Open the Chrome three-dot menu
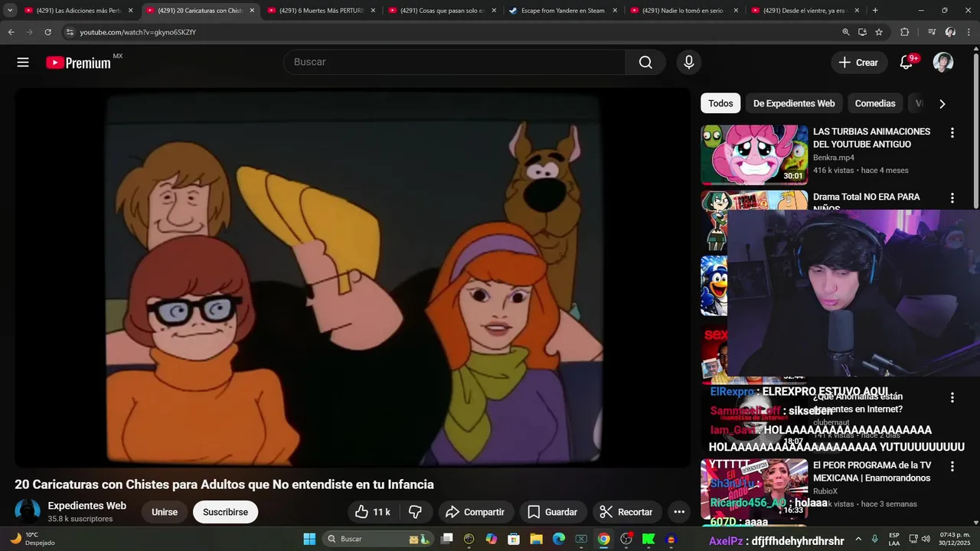 coord(969,32)
